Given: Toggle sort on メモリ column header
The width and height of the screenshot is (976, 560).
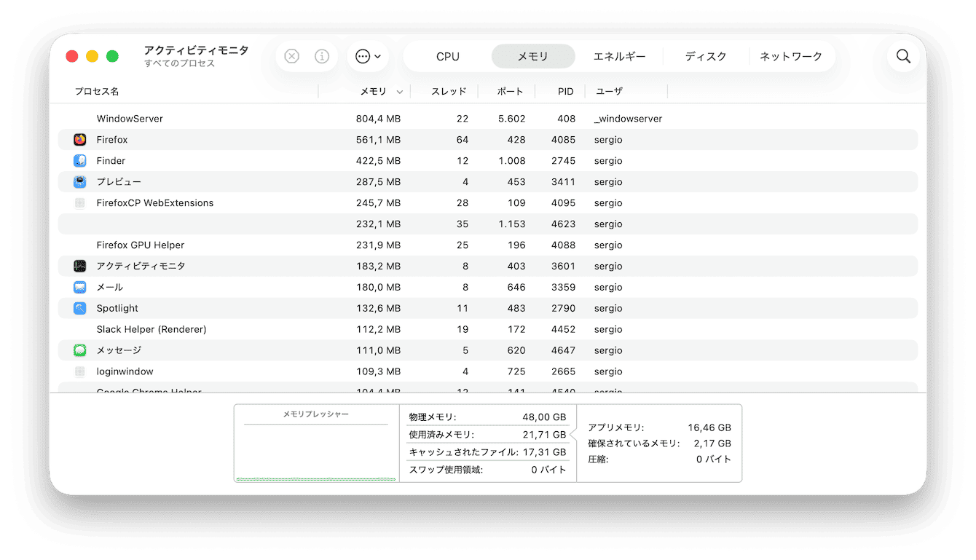Looking at the screenshot, I should pyautogui.click(x=374, y=92).
